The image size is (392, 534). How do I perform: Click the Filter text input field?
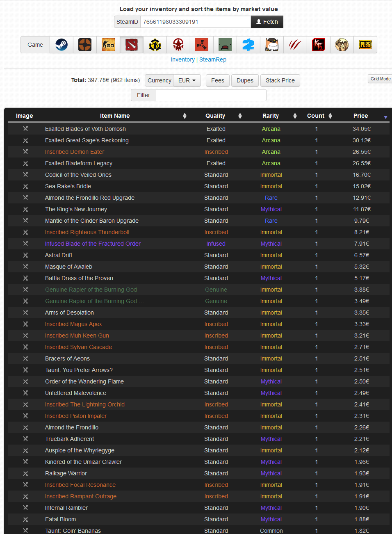(211, 95)
